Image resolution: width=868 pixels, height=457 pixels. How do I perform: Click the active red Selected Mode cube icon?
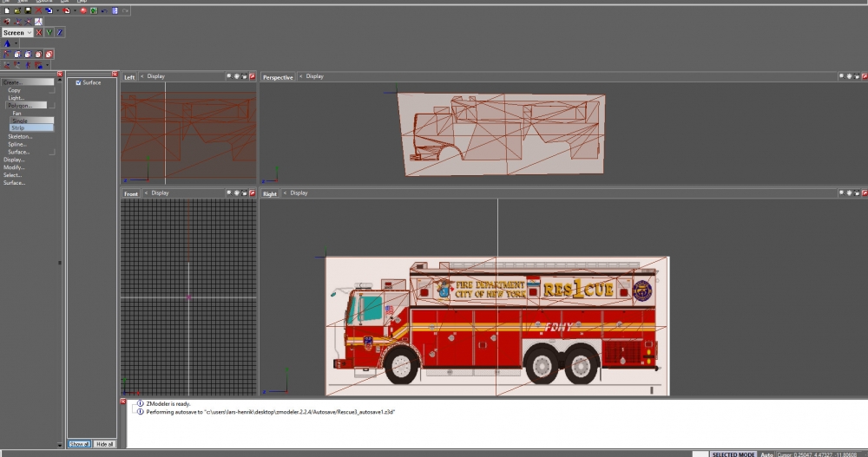click(x=49, y=55)
